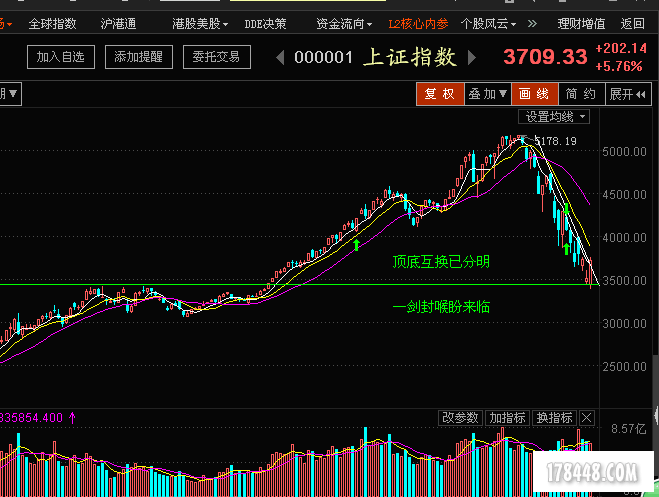
Task: Click the 换指标 button
Action: 554,418
